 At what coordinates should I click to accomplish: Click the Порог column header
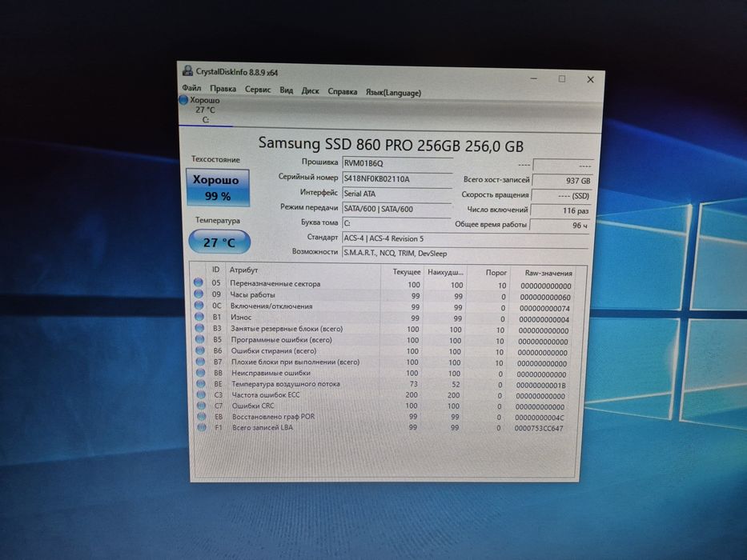point(496,273)
